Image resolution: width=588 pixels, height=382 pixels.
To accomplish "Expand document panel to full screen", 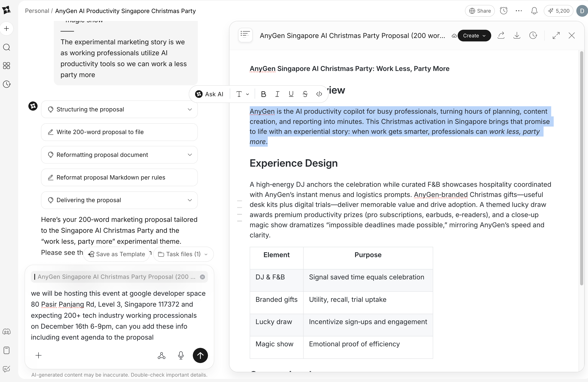I will coord(556,36).
